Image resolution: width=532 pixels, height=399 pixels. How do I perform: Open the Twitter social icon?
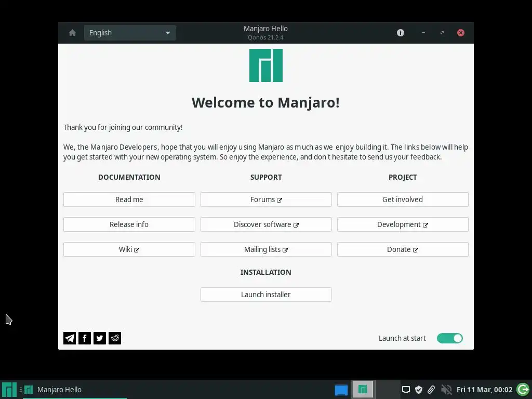click(100, 338)
